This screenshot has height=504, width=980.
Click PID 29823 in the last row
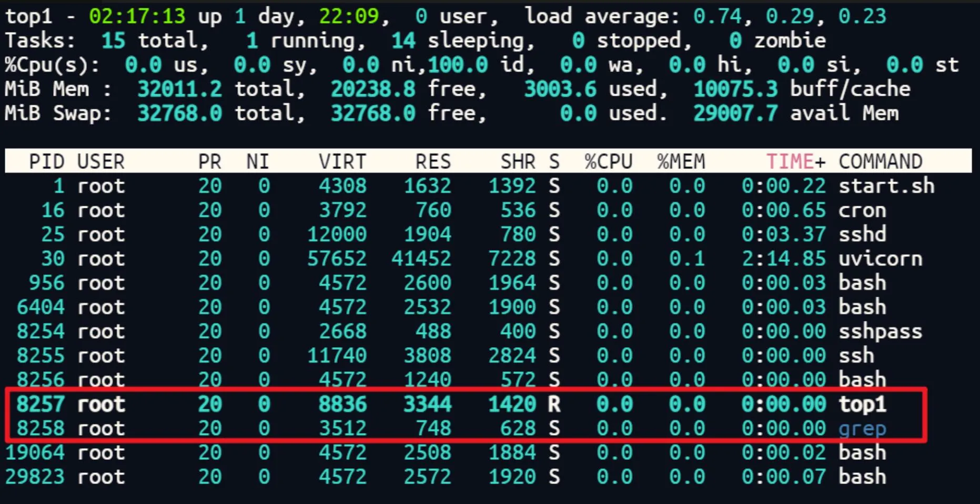pyautogui.click(x=35, y=477)
